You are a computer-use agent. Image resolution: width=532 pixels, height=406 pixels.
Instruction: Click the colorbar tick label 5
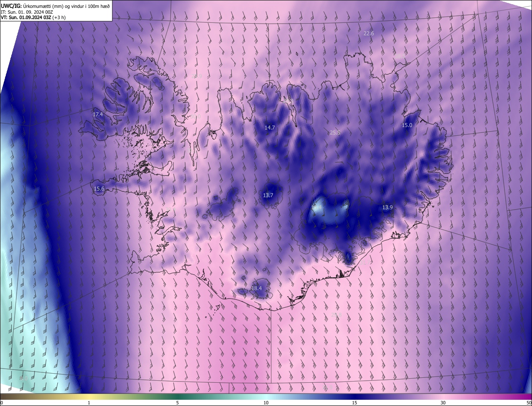point(177,403)
